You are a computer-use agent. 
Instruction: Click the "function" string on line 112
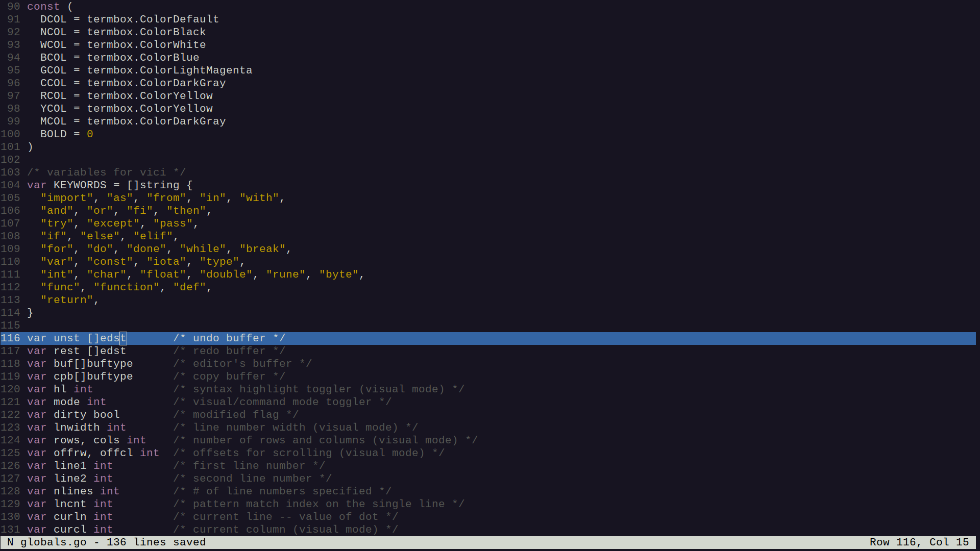126,287
